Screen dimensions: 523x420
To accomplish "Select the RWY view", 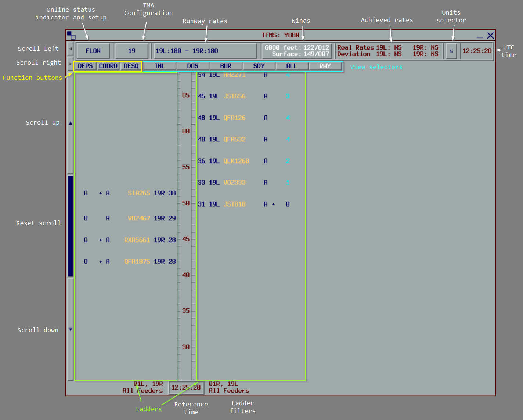I will (325, 66).
